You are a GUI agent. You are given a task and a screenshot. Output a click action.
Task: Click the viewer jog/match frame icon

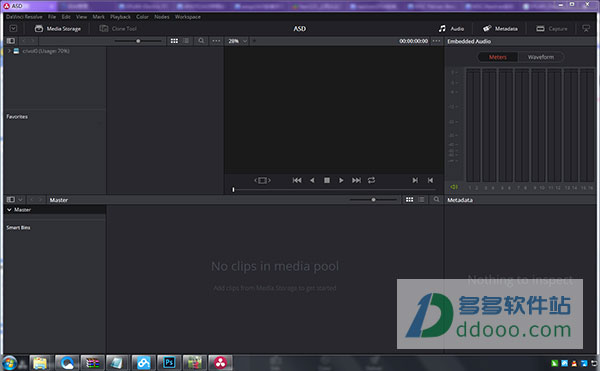(262, 180)
